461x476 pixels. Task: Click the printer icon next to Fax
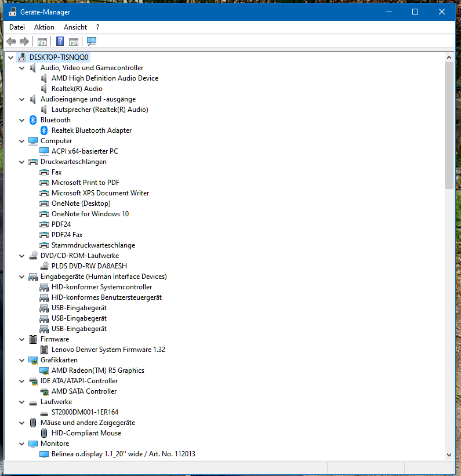click(44, 172)
